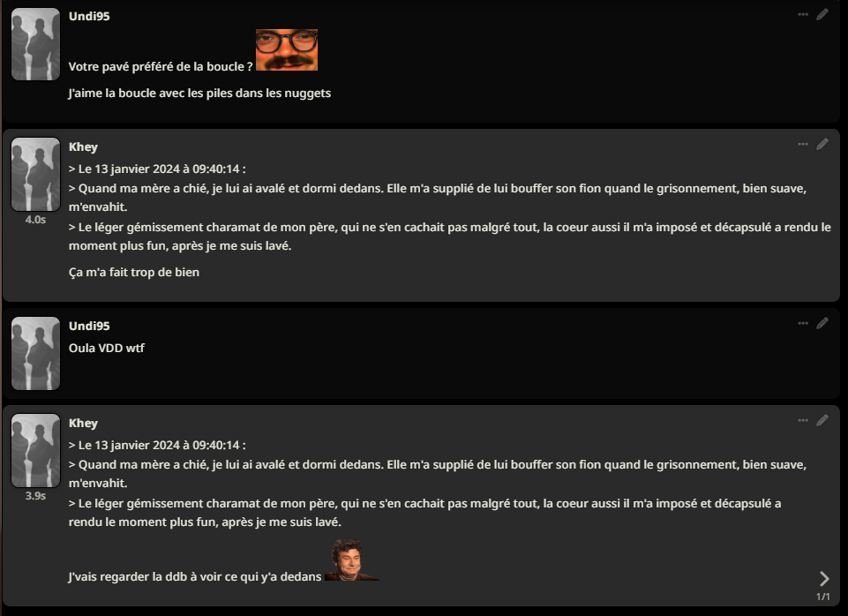Click the smiling man sticker in last message
848x616 pixels.
[x=351, y=560]
